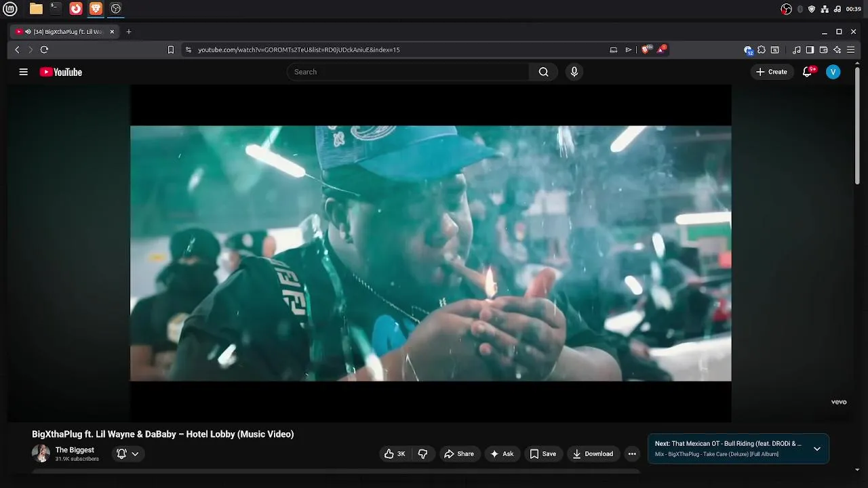Open the extension with badge 12

click(x=748, y=49)
